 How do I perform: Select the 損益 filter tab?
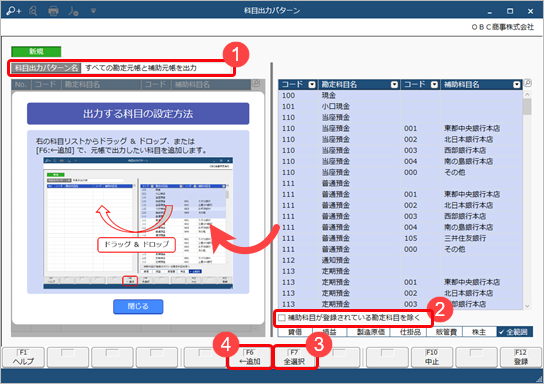329,332
